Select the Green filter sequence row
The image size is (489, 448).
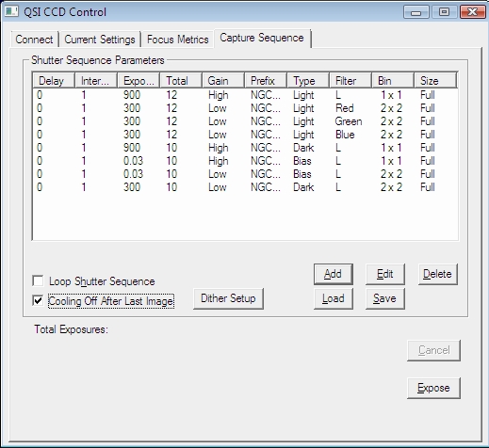[245, 121]
